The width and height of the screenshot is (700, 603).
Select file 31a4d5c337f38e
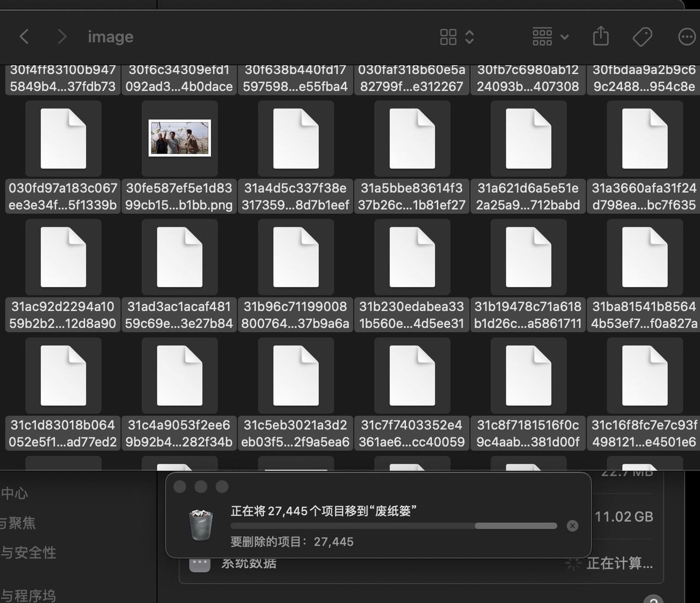[x=296, y=139]
